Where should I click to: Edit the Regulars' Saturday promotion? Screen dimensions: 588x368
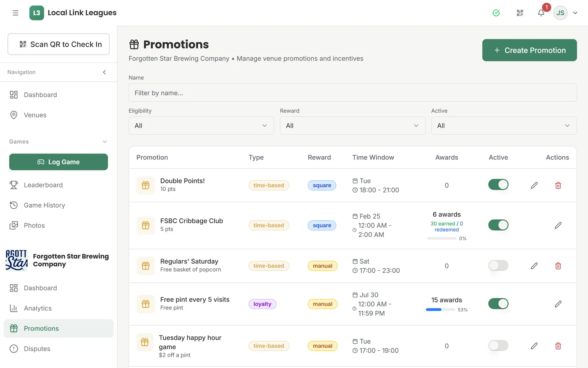coord(534,266)
